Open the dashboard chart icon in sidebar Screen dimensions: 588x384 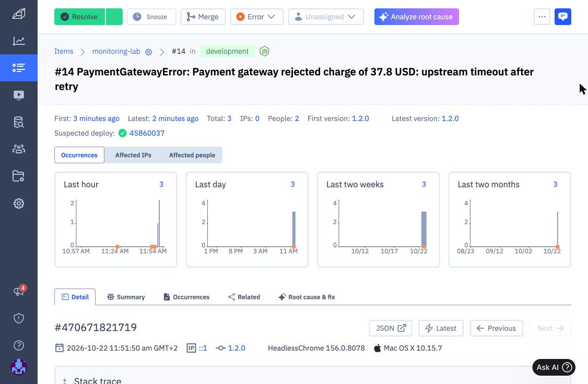19,41
